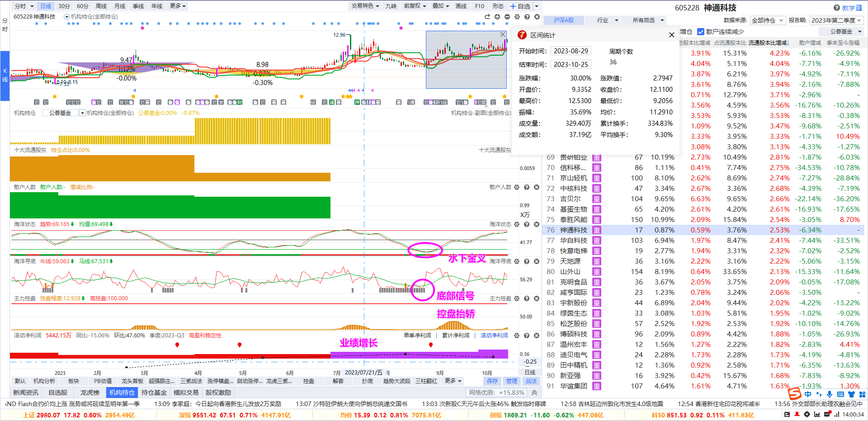The width and height of the screenshot is (868, 421).
Task: Switch to 累计净利润 view
Action: point(456,336)
